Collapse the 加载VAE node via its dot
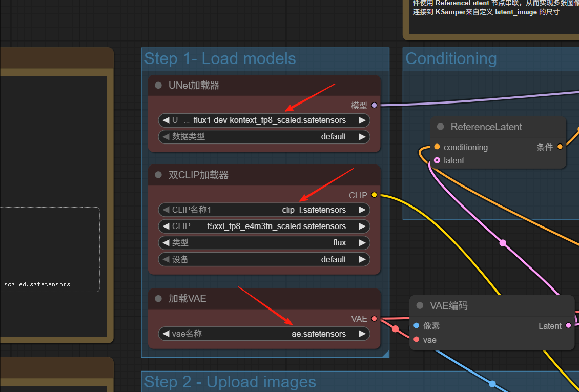The image size is (579, 392). 158,298
